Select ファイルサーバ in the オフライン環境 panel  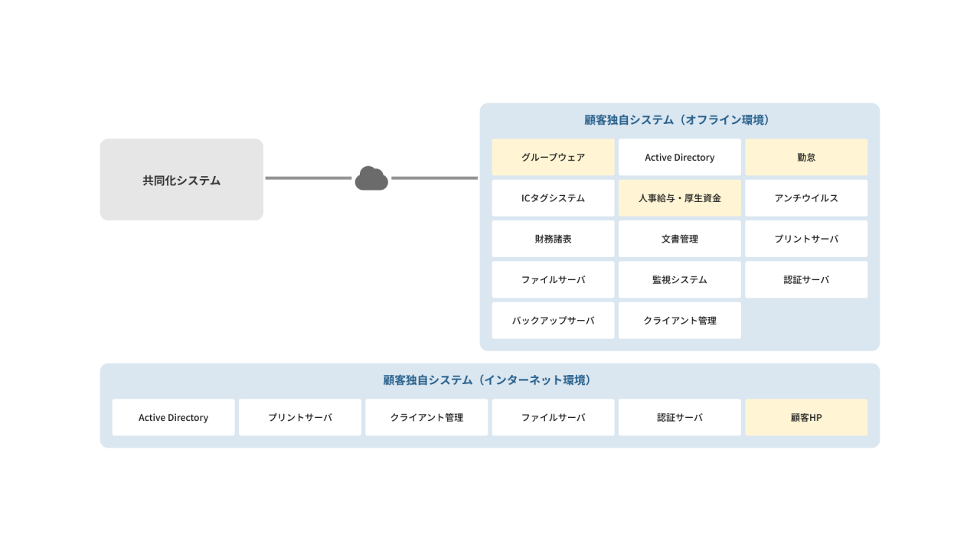coord(553,279)
